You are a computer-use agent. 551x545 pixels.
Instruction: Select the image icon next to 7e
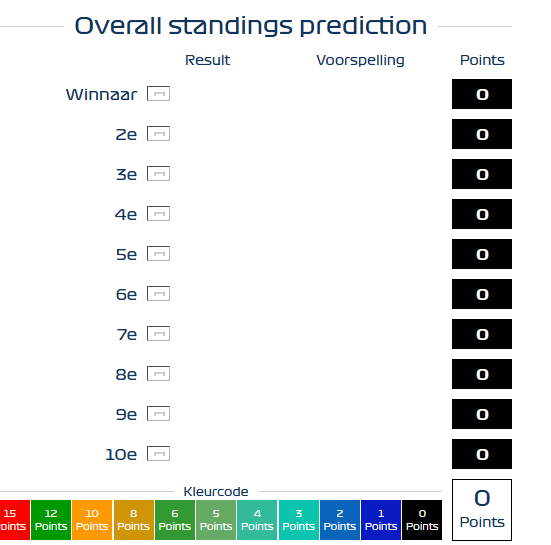(x=158, y=334)
